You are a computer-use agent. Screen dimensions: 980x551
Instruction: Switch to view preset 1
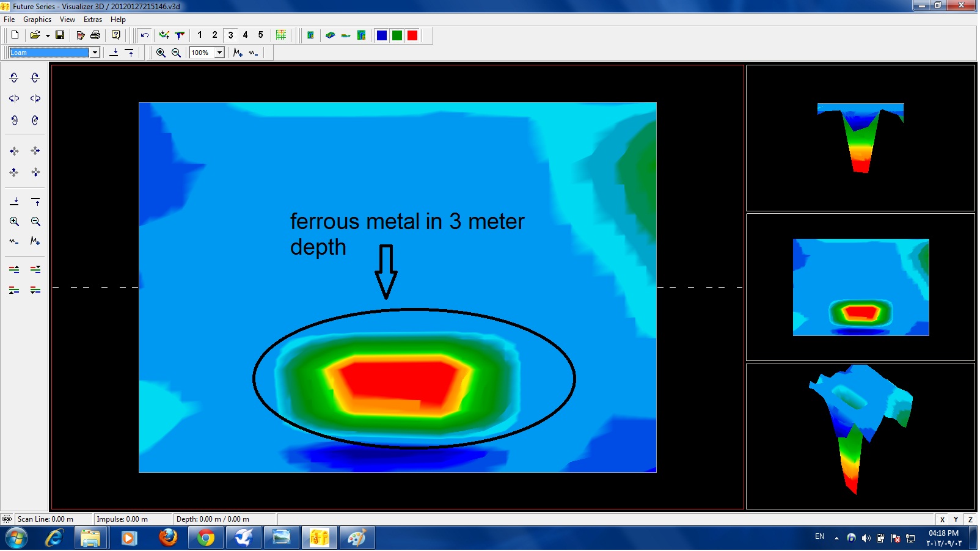[200, 35]
